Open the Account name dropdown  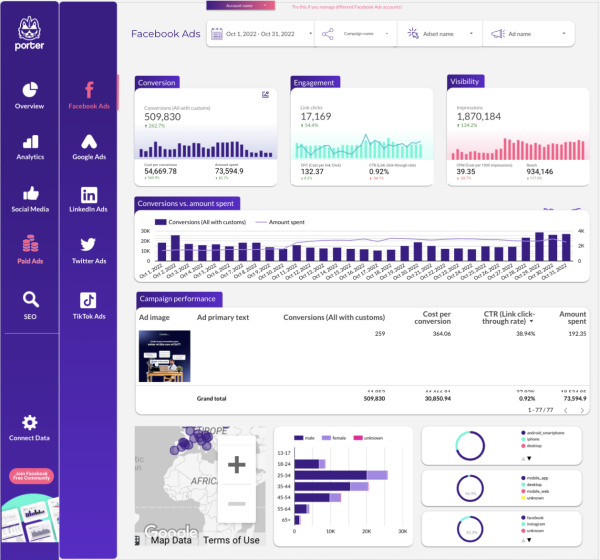240,6
